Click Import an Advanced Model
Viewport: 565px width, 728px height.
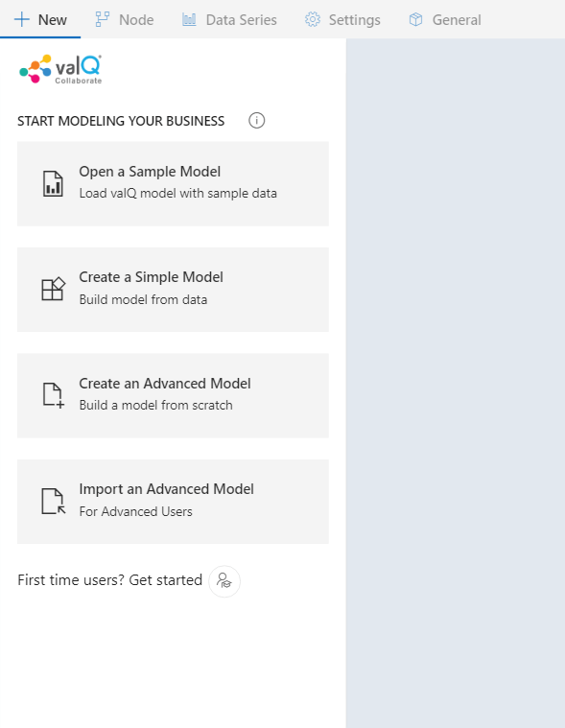click(173, 502)
